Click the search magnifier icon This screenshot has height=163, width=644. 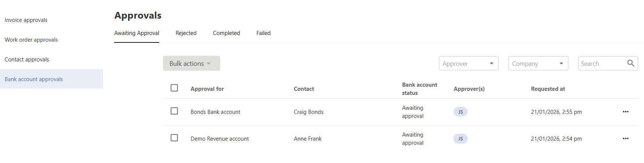click(x=631, y=63)
